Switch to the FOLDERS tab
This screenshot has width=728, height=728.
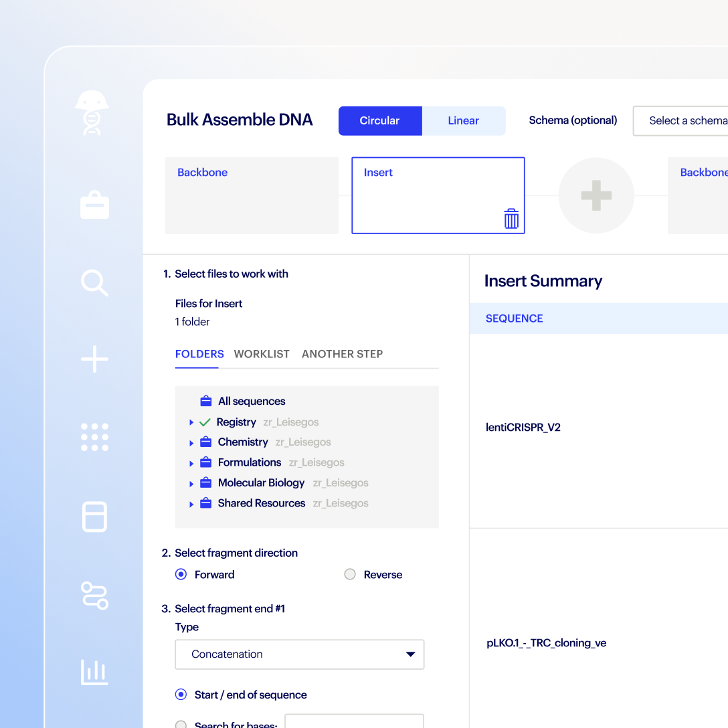tap(199, 354)
